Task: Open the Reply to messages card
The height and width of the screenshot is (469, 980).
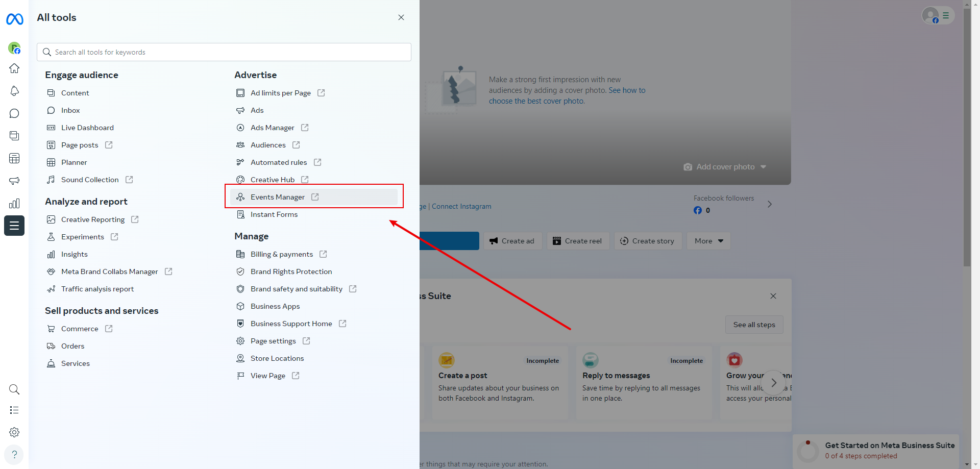Action: click(644, 383)
